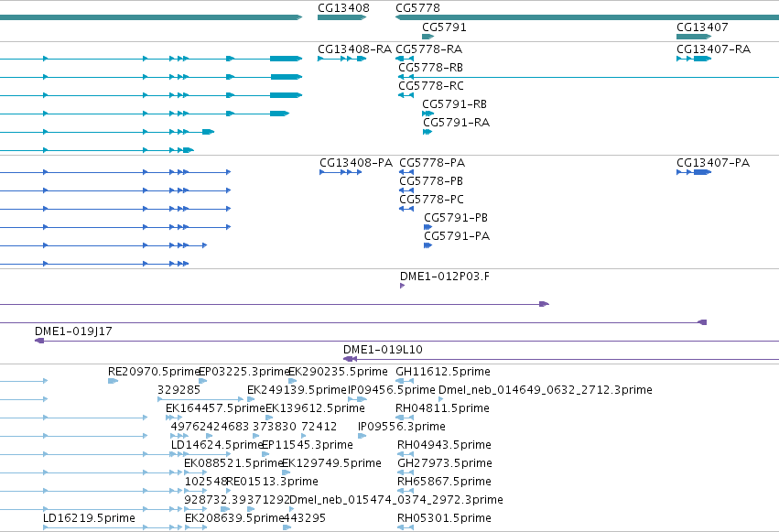
Task: Select clone label DME1-012P03.F
Action: (x=445, y=277)
